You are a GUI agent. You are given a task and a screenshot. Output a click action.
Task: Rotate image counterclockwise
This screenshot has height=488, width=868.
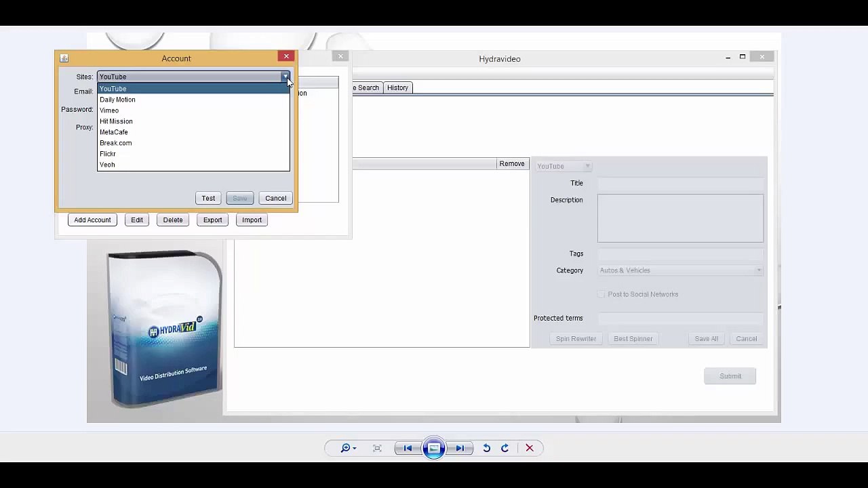[486, 448]
